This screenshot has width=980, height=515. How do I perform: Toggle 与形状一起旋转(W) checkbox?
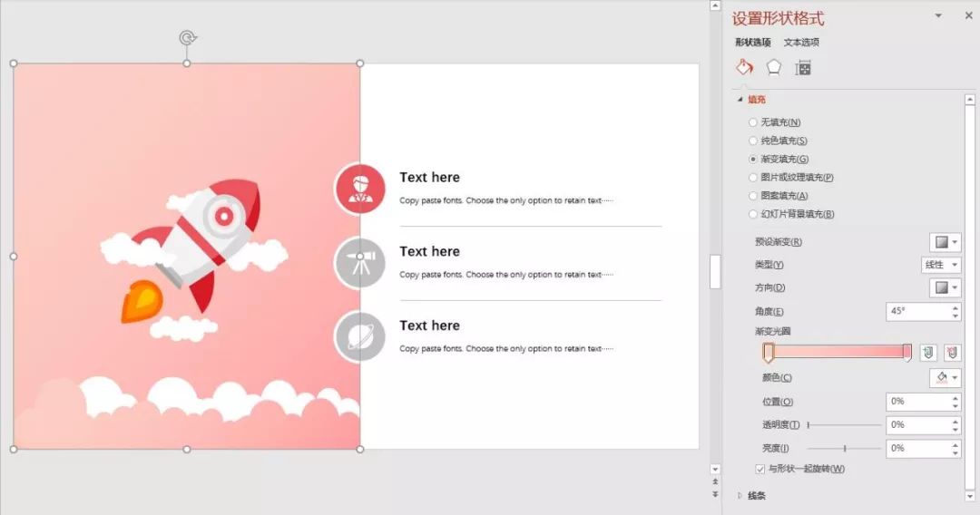click(x=760, y=469)
